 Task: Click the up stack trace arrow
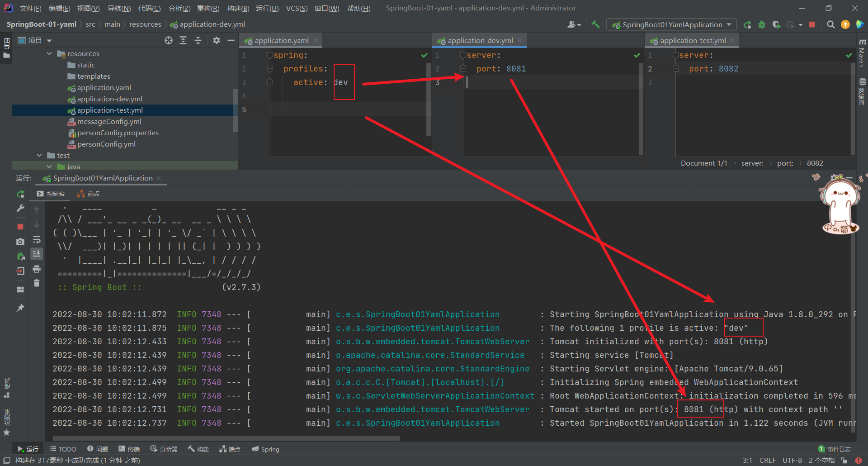(x=37, y=210)
